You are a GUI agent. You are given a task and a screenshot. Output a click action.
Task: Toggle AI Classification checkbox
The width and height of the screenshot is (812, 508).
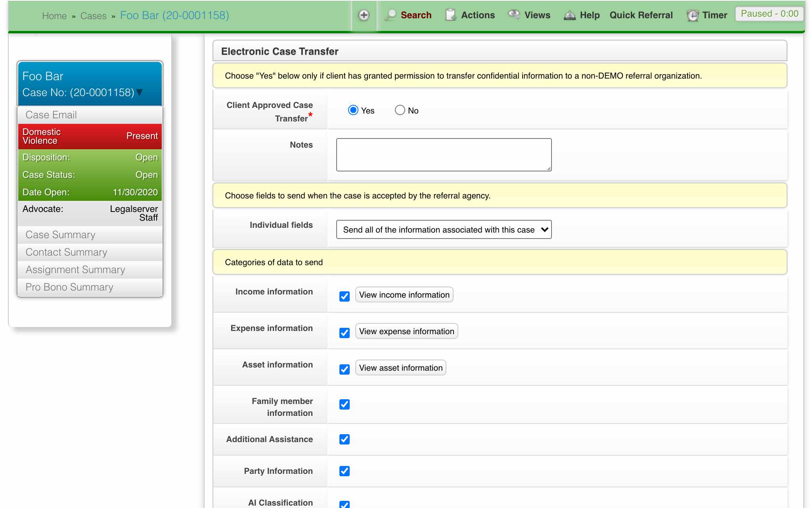tap(345, 504)
